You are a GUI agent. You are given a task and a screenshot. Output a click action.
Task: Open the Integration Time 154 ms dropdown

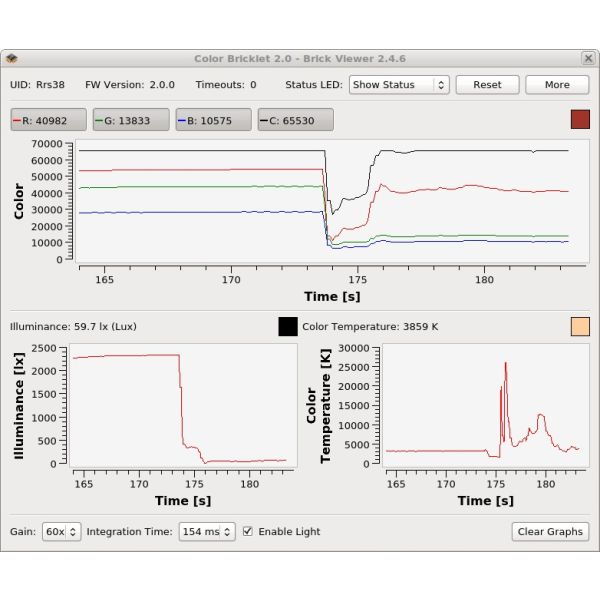207,532
